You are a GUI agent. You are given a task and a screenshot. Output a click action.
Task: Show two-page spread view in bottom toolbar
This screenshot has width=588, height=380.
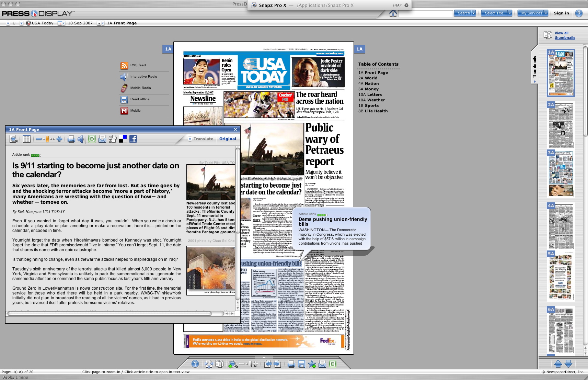click(219, 364)
